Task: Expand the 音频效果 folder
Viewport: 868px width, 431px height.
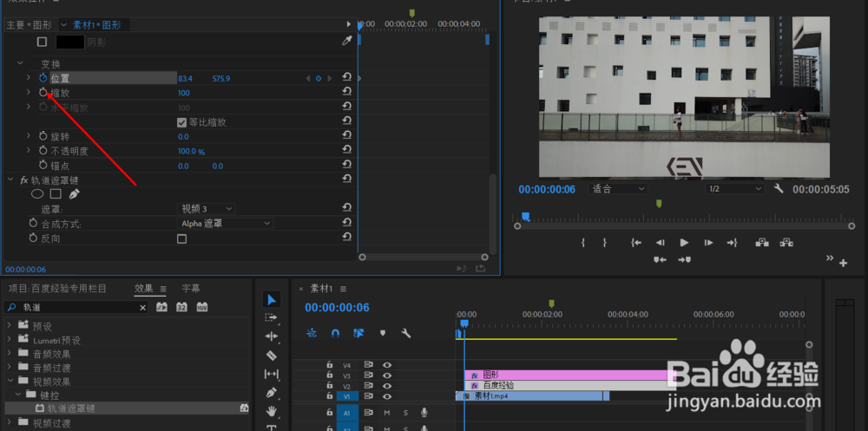Action: click(9, 354)
